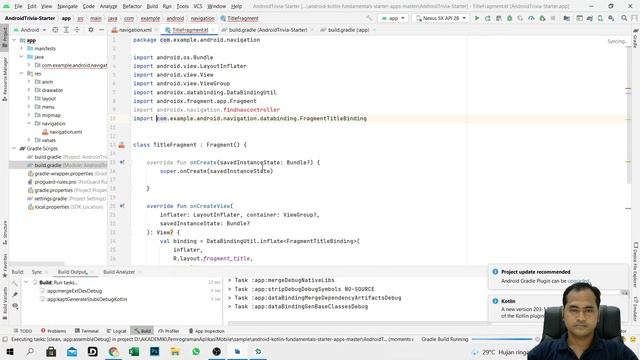Viewport: 640px width, 360px height.
Task: Open the app run configuration dropdown
Action: coord(393,18)
